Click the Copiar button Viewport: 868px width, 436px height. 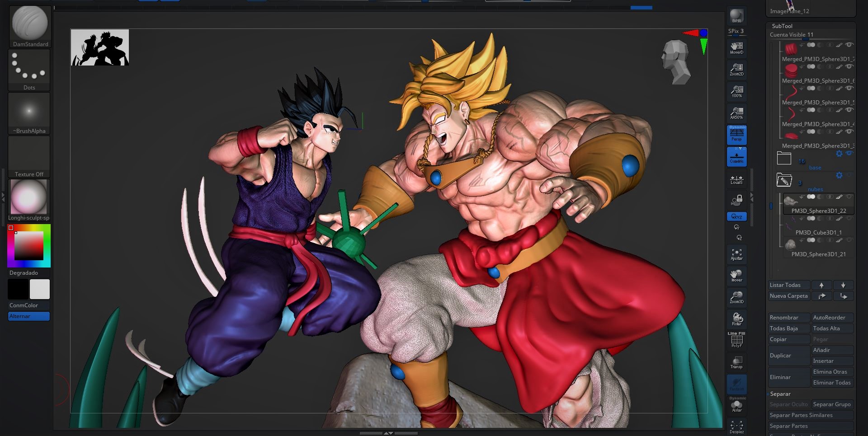(x=789, y=339)
